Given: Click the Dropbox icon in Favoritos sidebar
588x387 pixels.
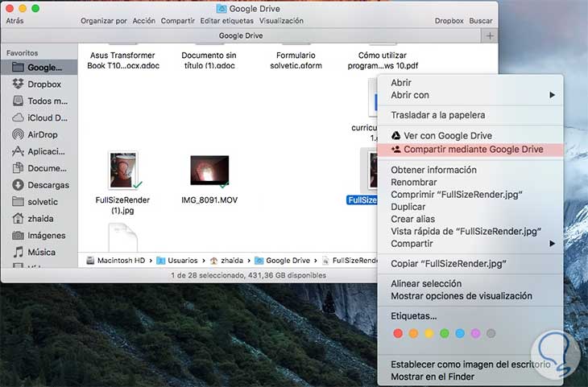Looking at the screenshot, I should [18, 84].
